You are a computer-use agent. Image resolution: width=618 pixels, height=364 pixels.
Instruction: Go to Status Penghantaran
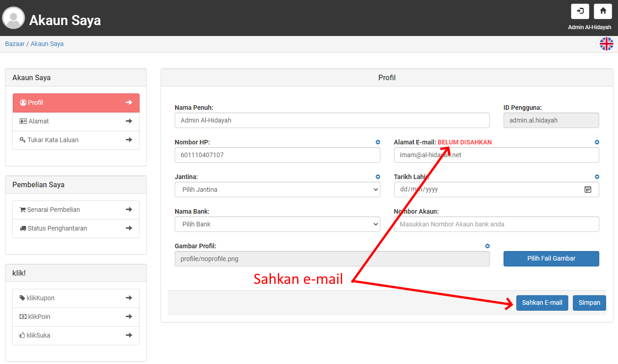tap(76, 228)
